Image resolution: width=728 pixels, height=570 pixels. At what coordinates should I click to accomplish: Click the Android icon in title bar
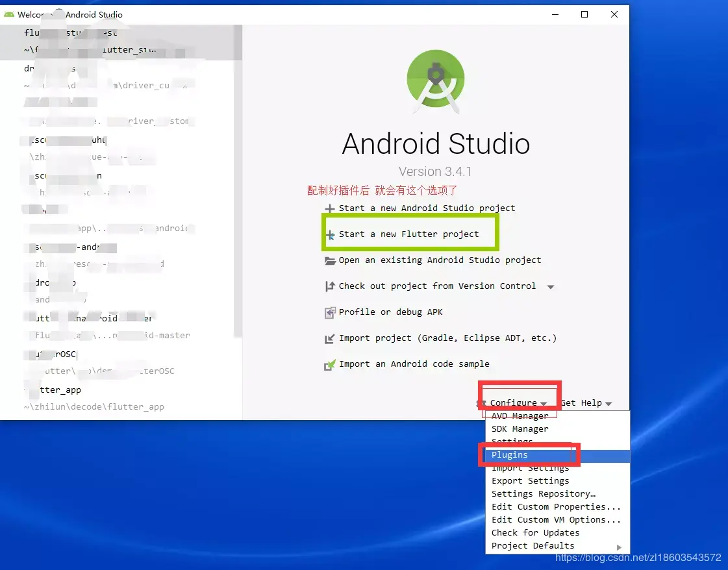click(x=9, y=14)
